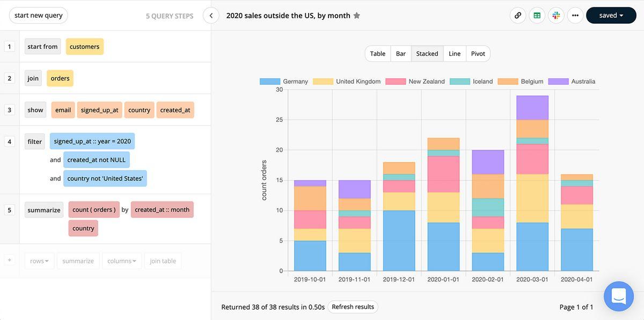Switch to the Pivot view tab
Image resolution: width=644 pixels, height=320 pixels.
point(478,54)
